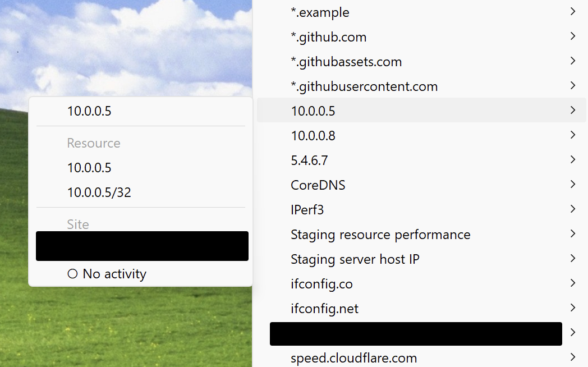Image resolution: width=588 pixels, height=367 pixels.
Task: Select the CoreDNS resource
Action: (x=318, y=185)
